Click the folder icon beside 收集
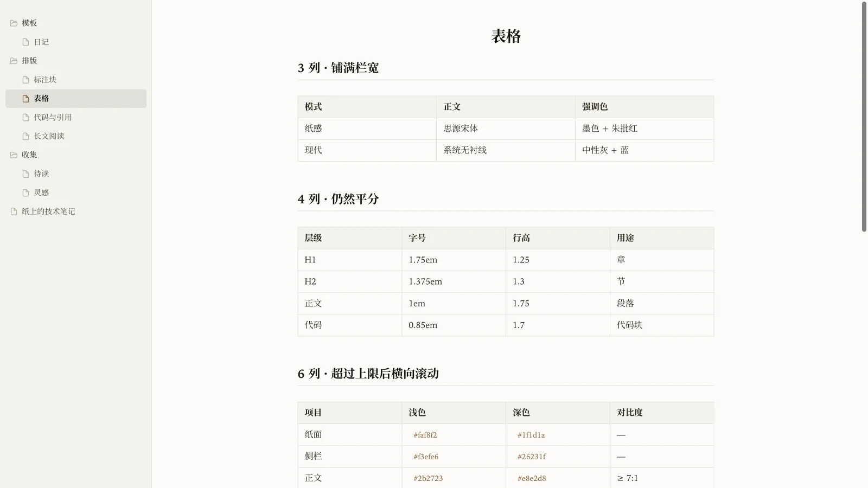Screen dimensions: 868x488 pyautogui.click(x=14, y=155)
